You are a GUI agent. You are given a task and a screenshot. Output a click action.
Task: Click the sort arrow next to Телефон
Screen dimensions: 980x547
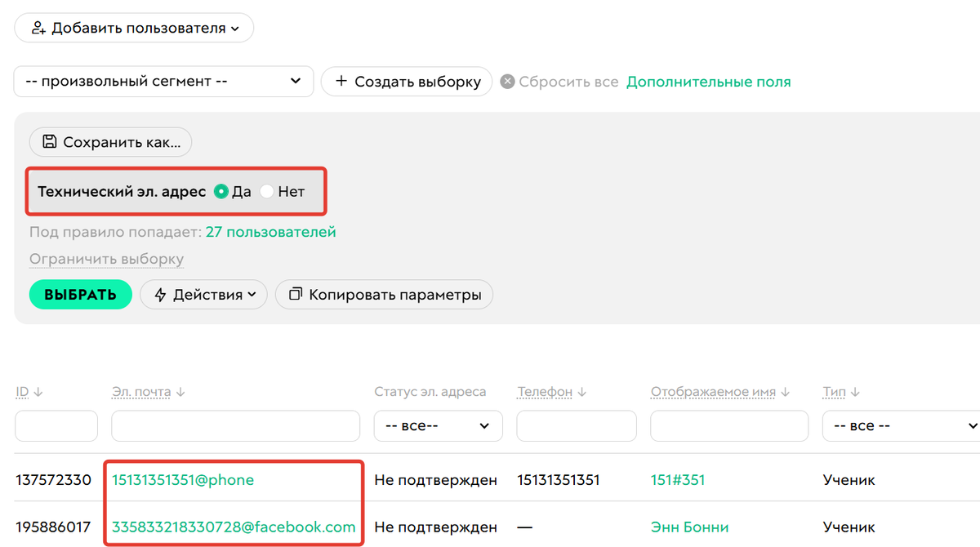[x=580, y=392]
